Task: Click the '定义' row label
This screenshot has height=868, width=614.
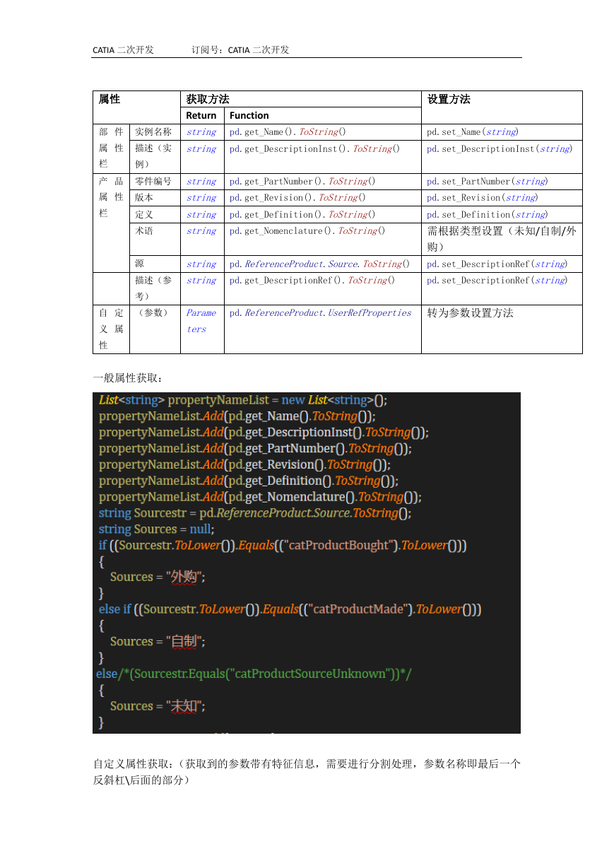Action: (x=144, y=215)
